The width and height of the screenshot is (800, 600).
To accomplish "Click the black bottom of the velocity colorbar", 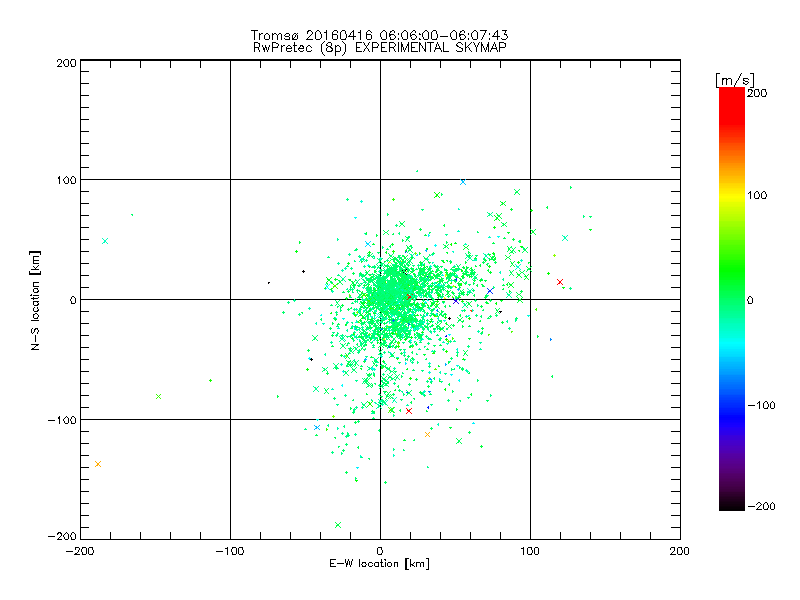I will click(x=732, y=504).
